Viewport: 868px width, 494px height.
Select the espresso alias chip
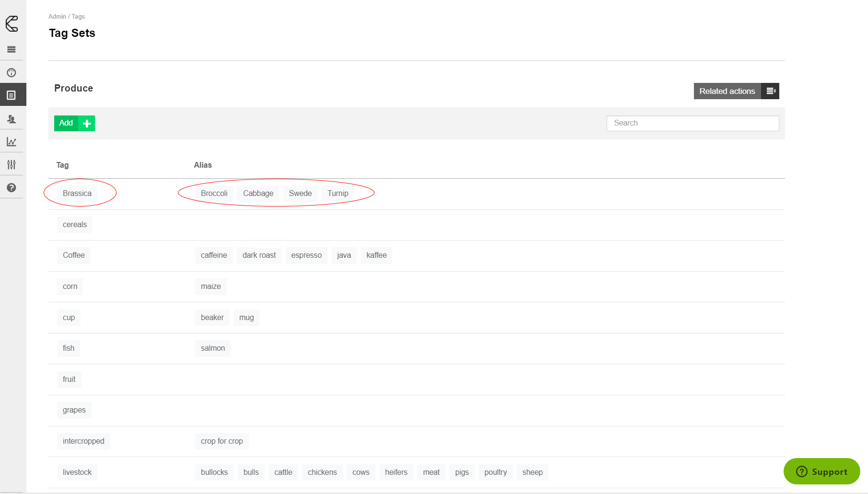[306, 255]
